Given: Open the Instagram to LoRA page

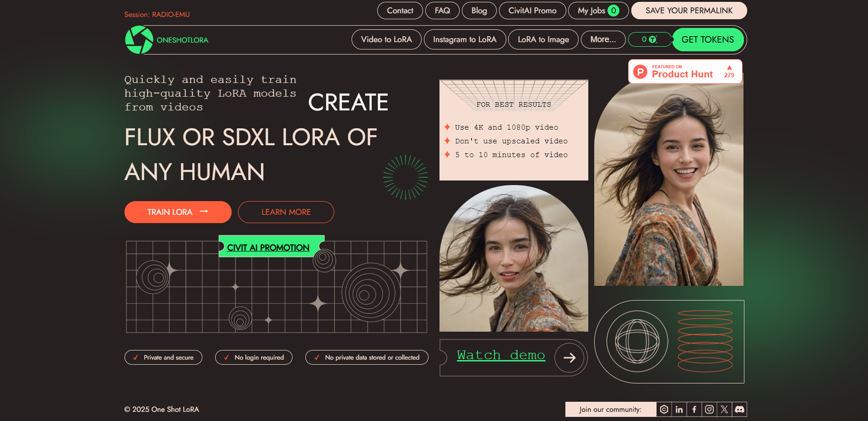Looking at the screenshot, I should pyautogui.click(x=465, y=39).
